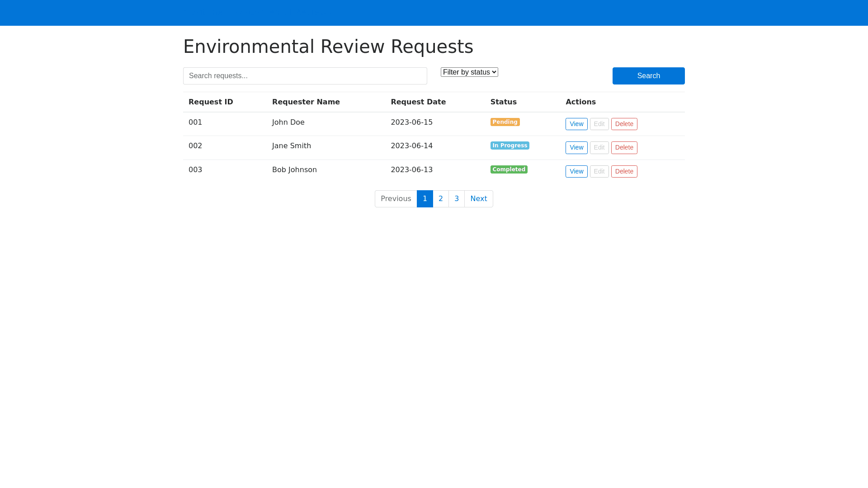The height and width of the screenshot is (488, 868).
Task: Click the Next page link
Action: click(x=478, y=199)
